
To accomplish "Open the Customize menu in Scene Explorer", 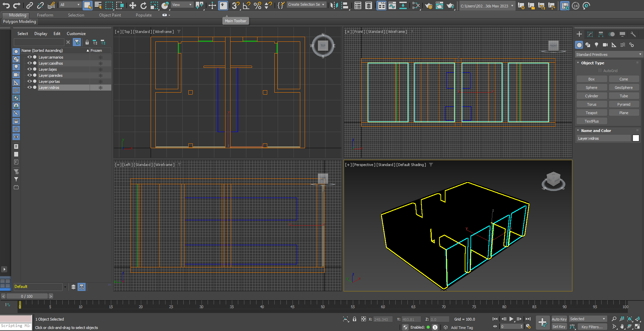I will pyautogui.click(x=76, y=34).
